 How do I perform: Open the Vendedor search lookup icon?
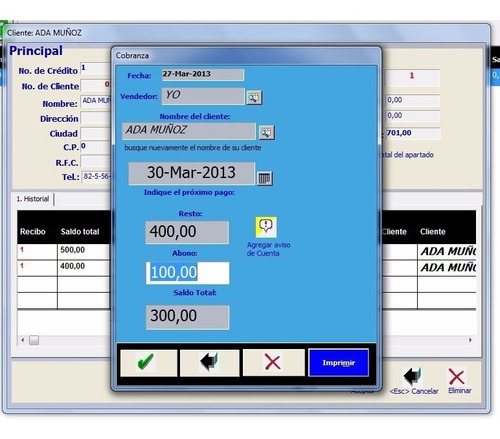click(x=254, y=98)
